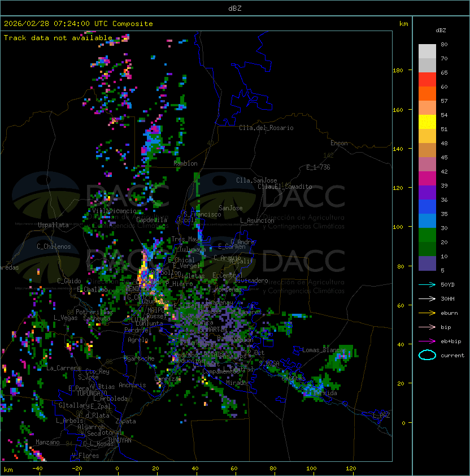470x476 pixels.
Task: Click the magenta eb+bip arrow symbol
Action: pos(427,341)
